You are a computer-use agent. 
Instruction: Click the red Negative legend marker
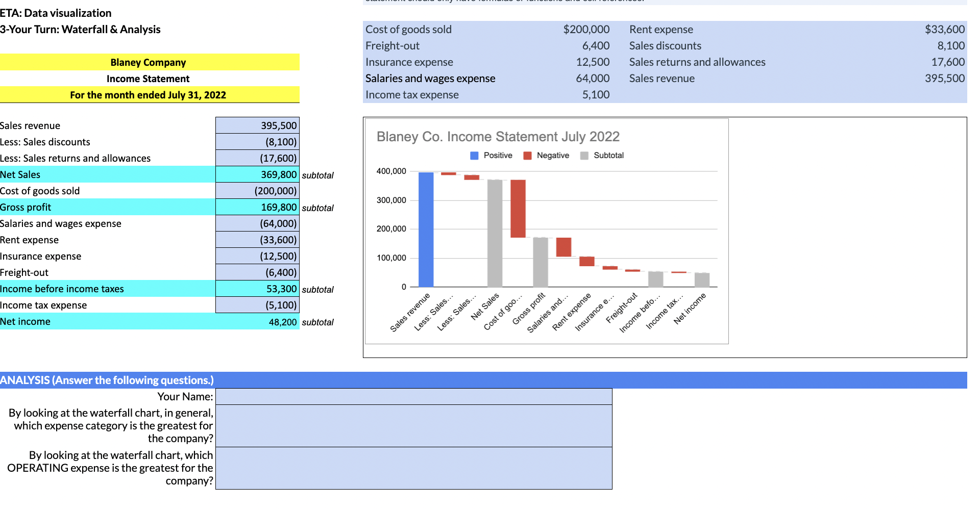coord(527,155)
